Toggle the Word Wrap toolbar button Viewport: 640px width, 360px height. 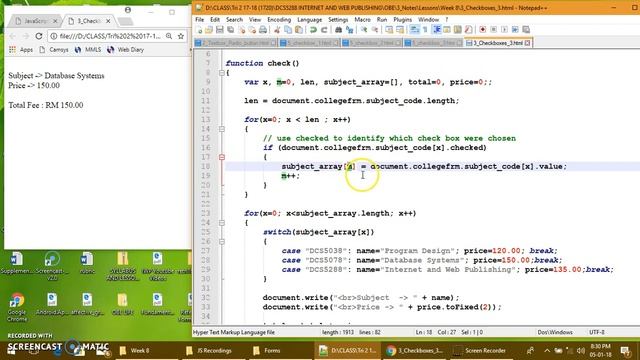pyautogui.click(x=414, y=29)
